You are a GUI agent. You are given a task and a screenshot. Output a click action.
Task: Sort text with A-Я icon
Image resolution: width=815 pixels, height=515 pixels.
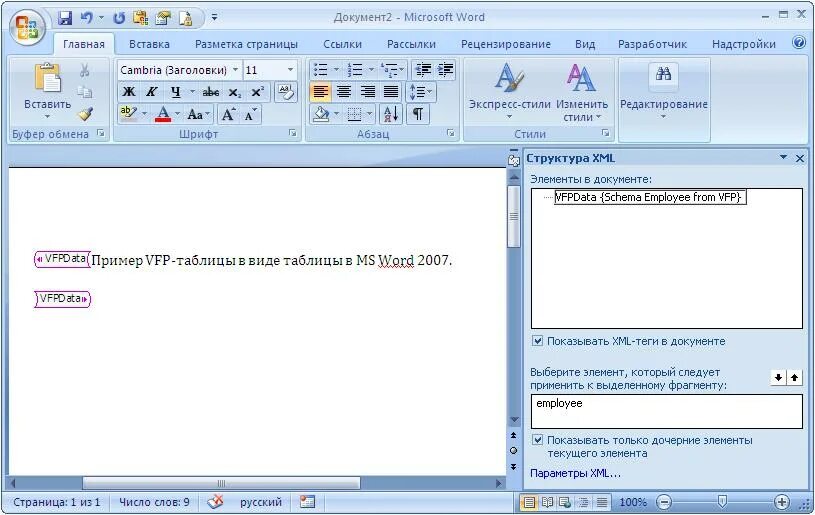point(391,114)
